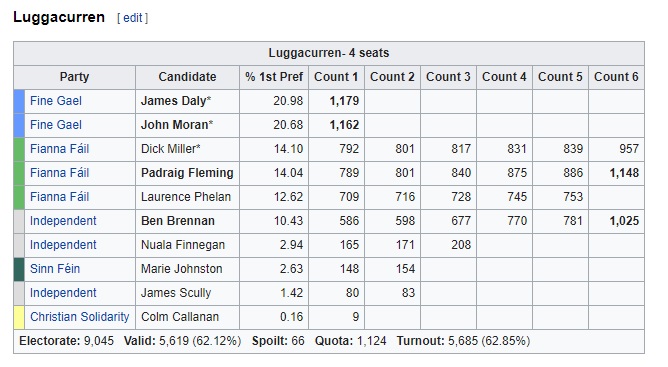Click Padraig Fleming's Count 6 value 1,148
Image resolution: width=668 pixels, height=367 pixels.
(x=624, y=173)
